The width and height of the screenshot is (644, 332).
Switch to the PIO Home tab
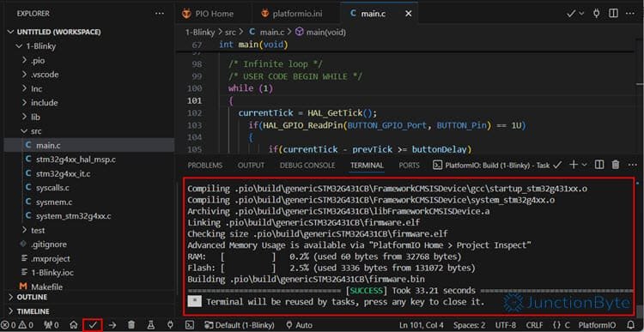click(208, 14)
